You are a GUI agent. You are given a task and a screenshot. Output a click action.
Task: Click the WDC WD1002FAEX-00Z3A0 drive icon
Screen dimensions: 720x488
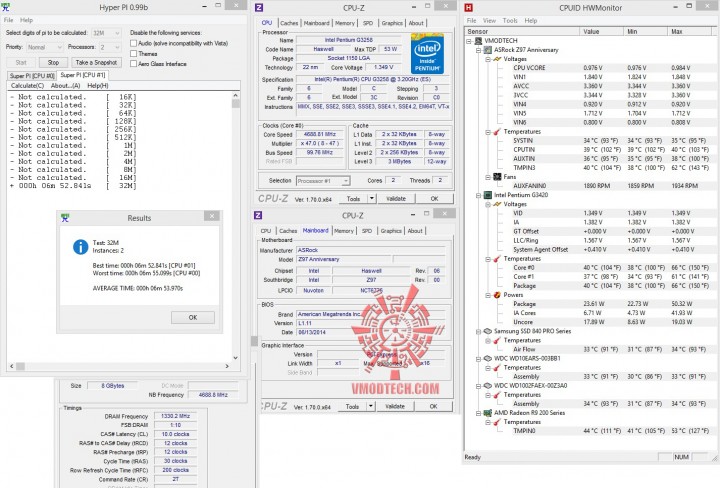488,386
